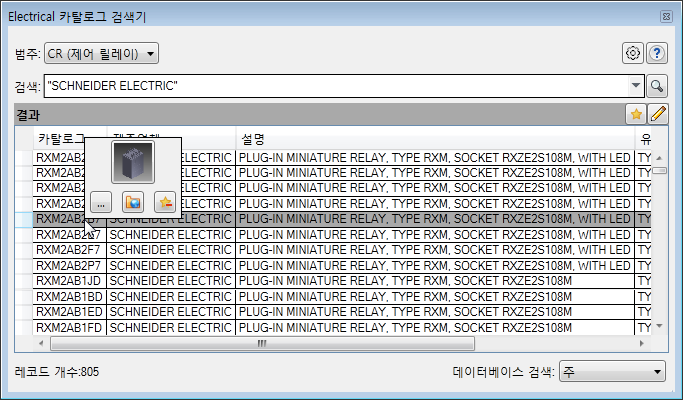Show favorites with star icon in results bar

(x=636, y=115)
